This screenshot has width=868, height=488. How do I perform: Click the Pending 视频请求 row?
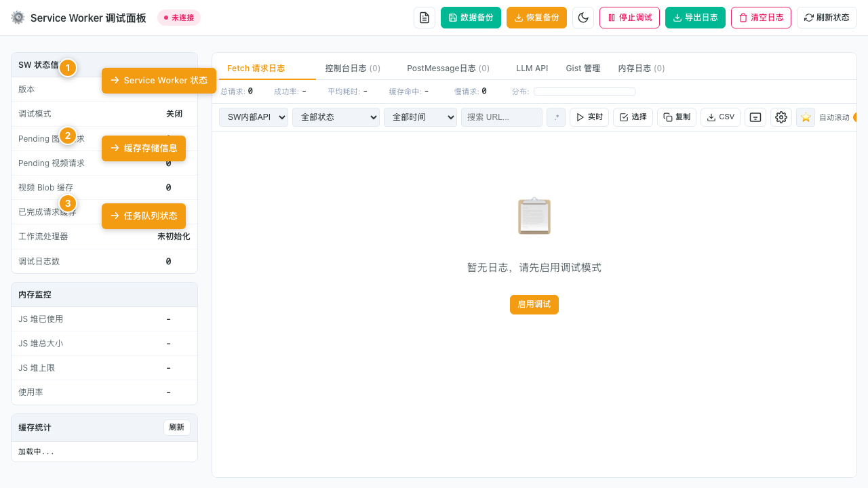coord(104,163)
